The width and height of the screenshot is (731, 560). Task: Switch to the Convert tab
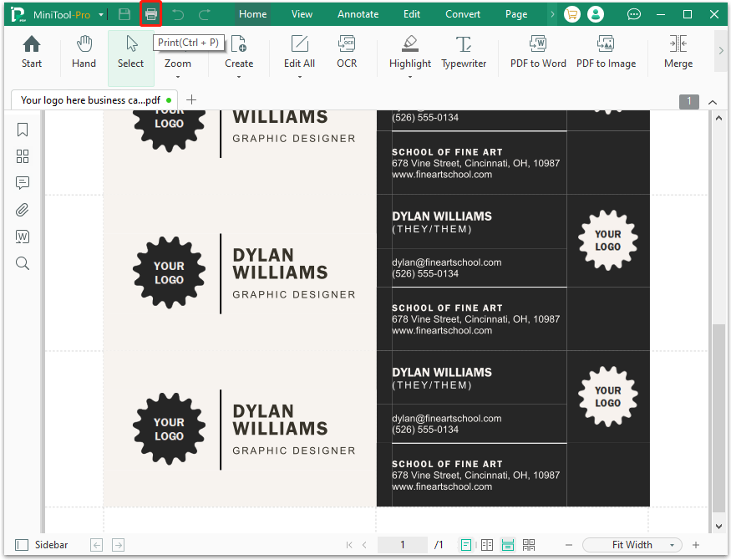(x=463, y=14)
